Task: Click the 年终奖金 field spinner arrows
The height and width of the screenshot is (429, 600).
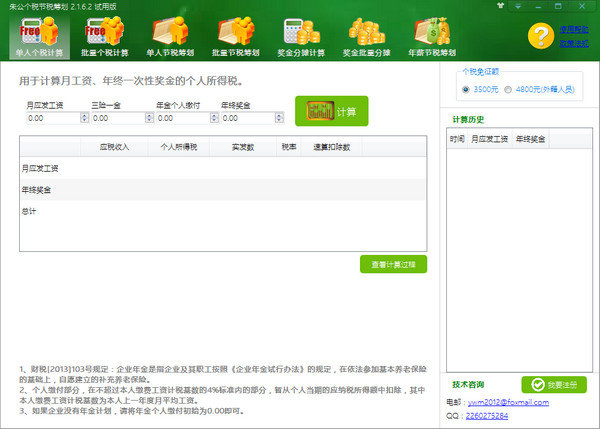Action: 280,118
